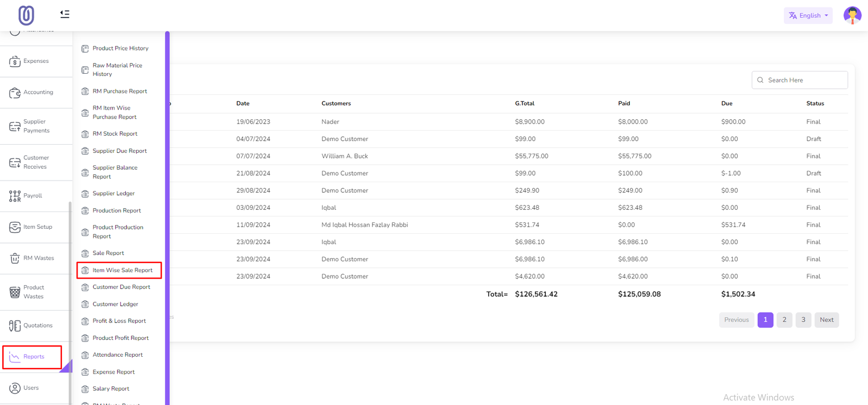Viewport: 868px width, 405px height.
Task: Click the sidebar collapse hamburger icon
Action: [x=65, y=14]
